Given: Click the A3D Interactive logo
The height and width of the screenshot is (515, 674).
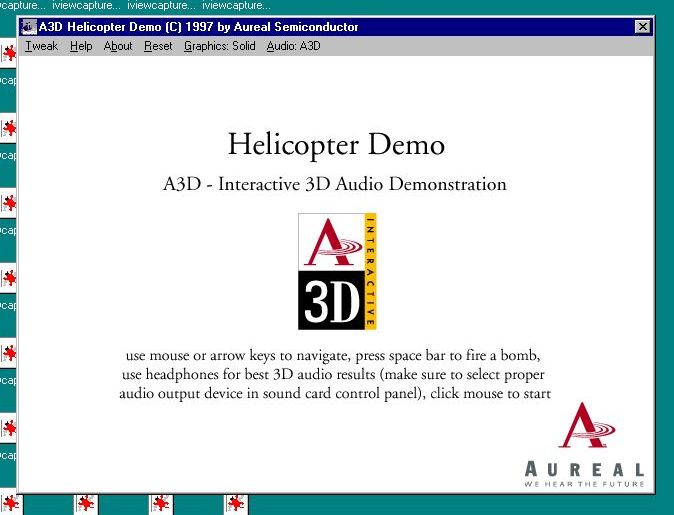Looking at the screenshot, I should tap(337, 271).
